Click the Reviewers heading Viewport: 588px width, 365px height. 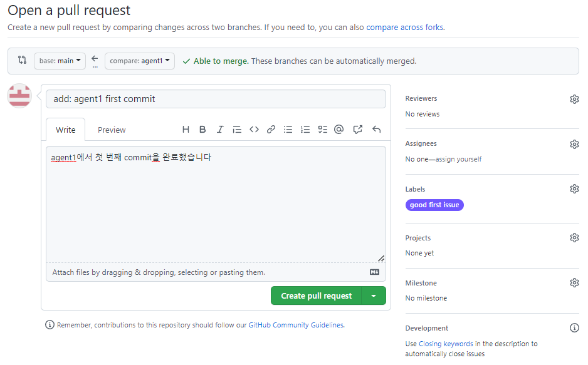tap(421, 98)
